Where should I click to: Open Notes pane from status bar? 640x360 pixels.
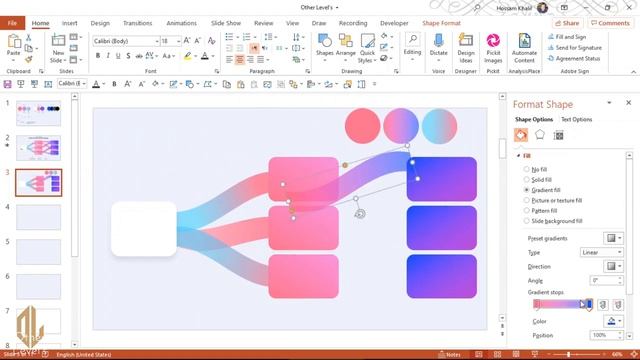pyautogui.click(x=449, y=354)
